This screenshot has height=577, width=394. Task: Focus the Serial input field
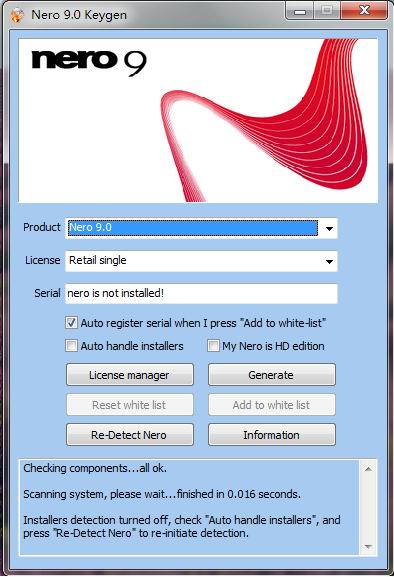click(x=201, y=293)
